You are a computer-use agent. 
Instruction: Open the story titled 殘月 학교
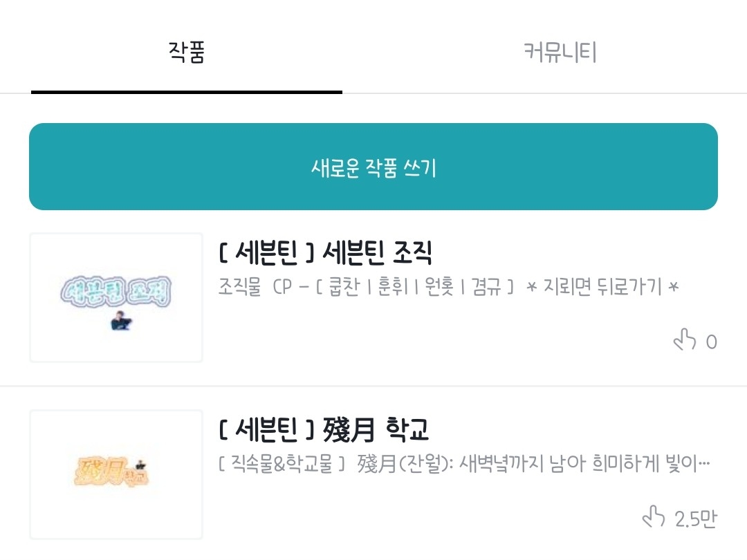click(x=324, y=430)
